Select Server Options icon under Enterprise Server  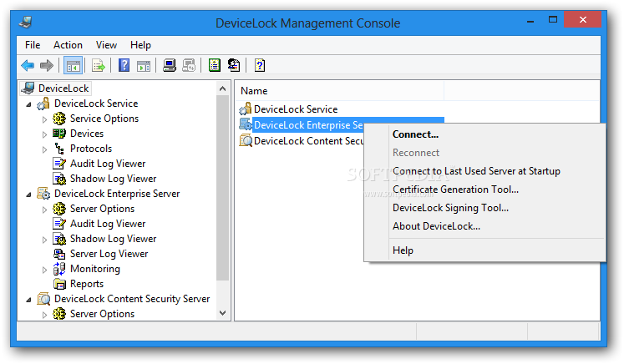[59, 209]
